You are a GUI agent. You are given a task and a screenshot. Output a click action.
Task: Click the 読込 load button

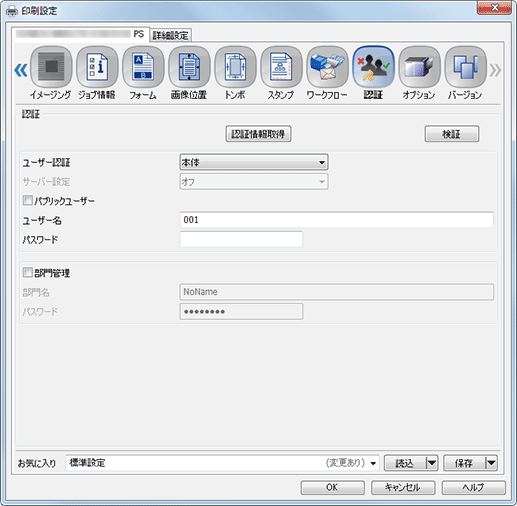[x=405, y=463]
